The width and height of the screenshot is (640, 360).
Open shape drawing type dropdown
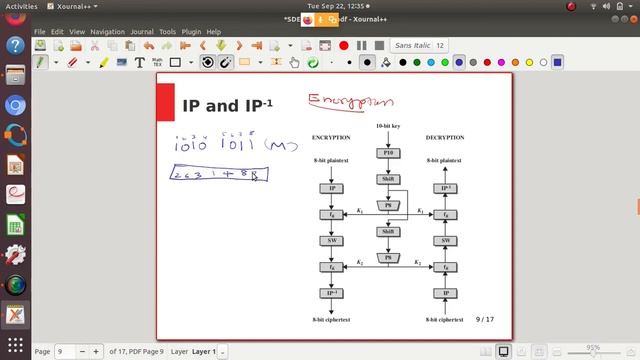(191, 62)
